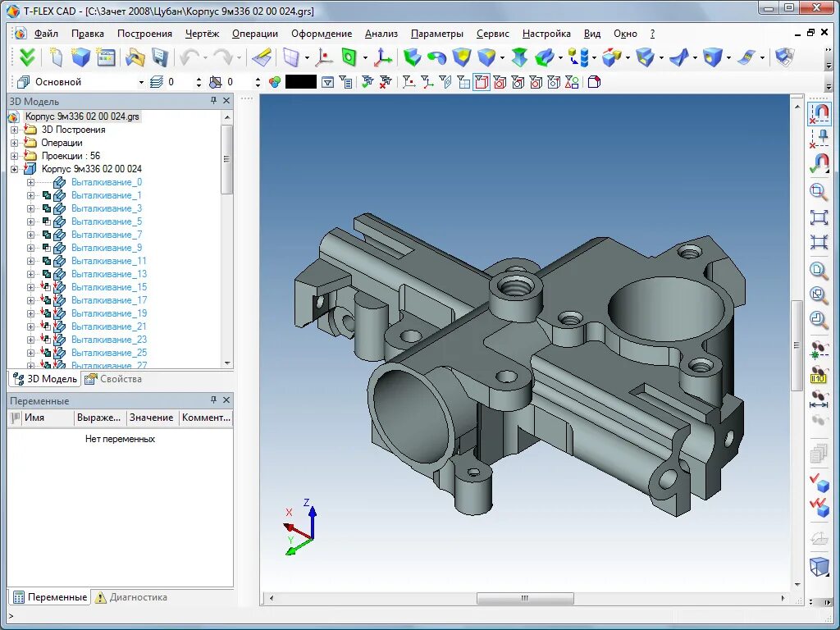Click the 3D coordinate system axes icon
The height and width of the screenshot is (630, 840).
[x=382, y=57]
